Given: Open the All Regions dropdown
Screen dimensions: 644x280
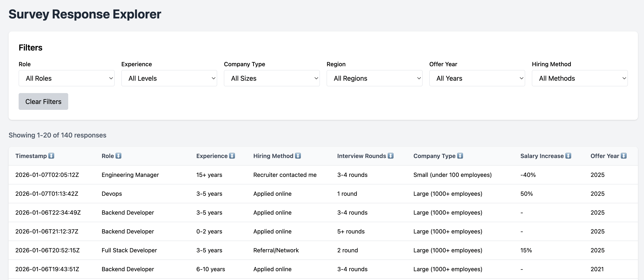Looking at the screenshot, I should tap(374, 78).
